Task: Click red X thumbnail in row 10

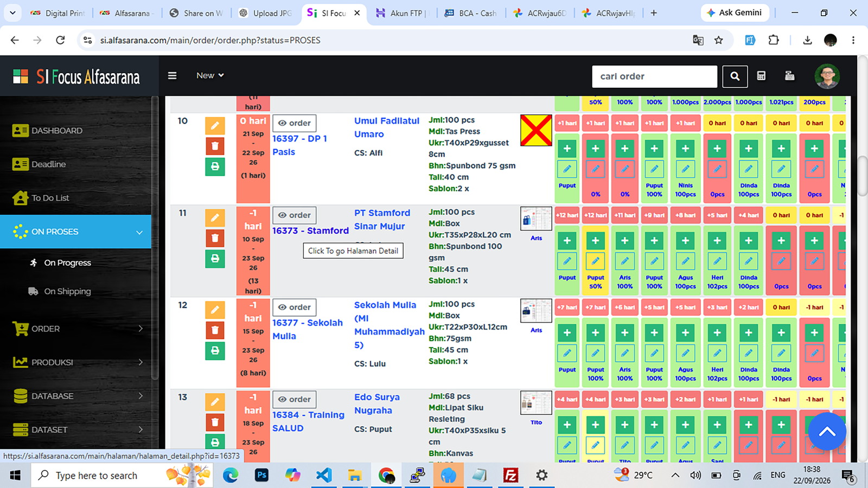Action: [536, 130]
